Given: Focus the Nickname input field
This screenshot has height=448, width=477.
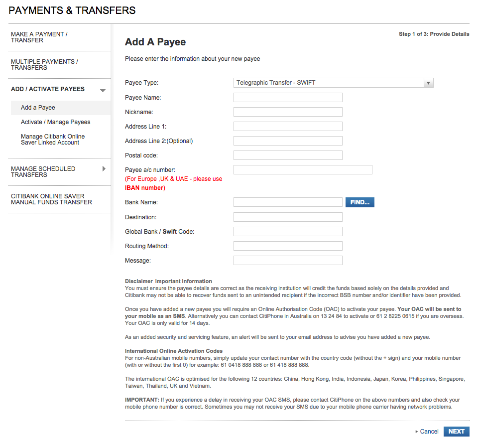Looking at the screenshot, I should 288,112.
